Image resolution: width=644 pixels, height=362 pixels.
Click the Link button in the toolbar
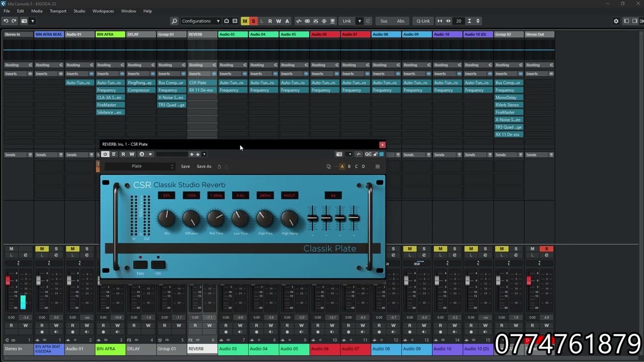coord(347,21)
